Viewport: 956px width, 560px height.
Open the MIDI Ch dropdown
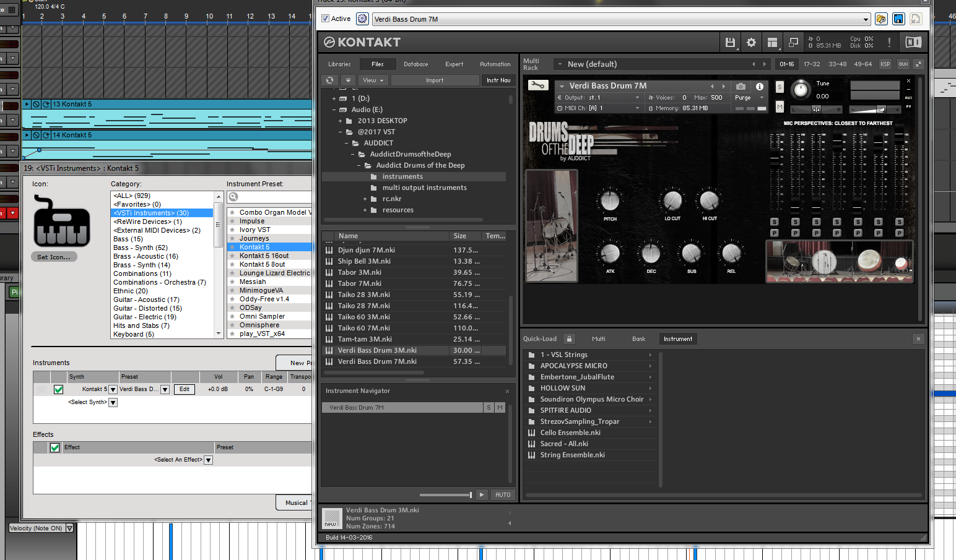[x=599, y=108]
